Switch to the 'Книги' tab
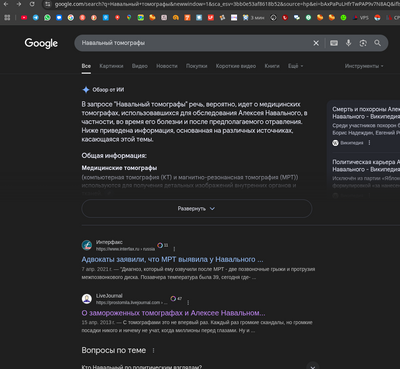Viewport: 400px width, 369px height. 272,66
